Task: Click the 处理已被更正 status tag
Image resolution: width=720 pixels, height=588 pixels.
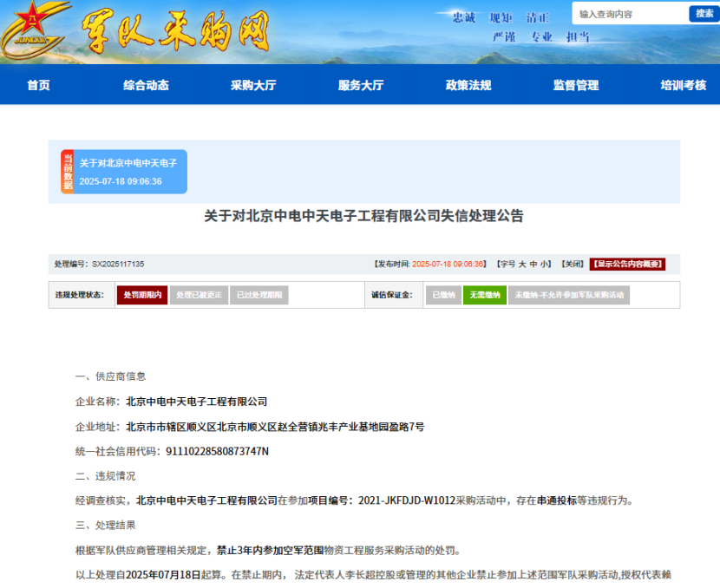Action: [199, 295]
